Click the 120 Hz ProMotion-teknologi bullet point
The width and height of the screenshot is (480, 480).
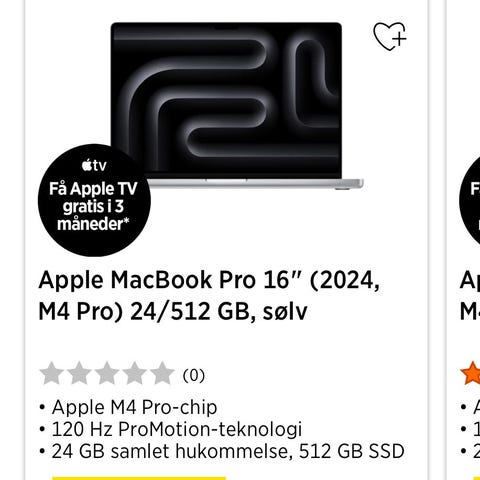tap(171, 429)
